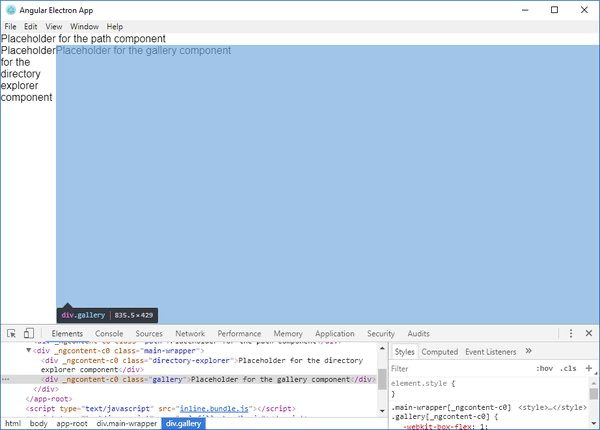Click the ellipsis beside the gallery div row
The image size is (600, 430).
pyautogui.click(x=6, y=380)
